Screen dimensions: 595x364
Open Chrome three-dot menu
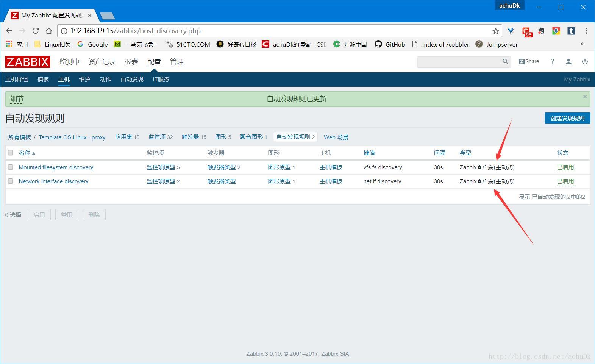coord(586,31)
